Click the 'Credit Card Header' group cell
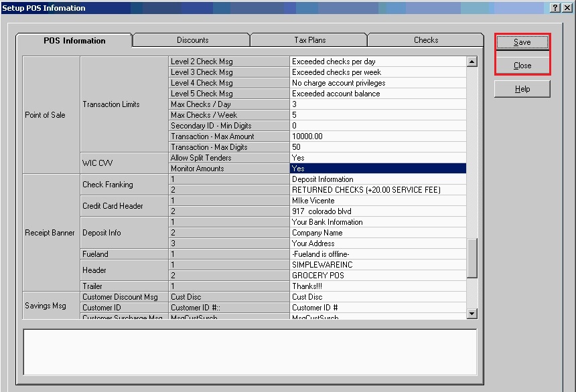576x392 pixels. (124, 206)
